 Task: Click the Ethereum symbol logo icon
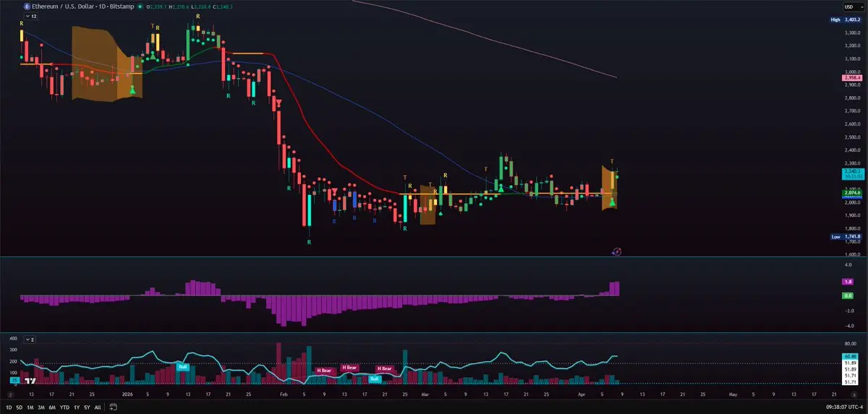[26, 6]
